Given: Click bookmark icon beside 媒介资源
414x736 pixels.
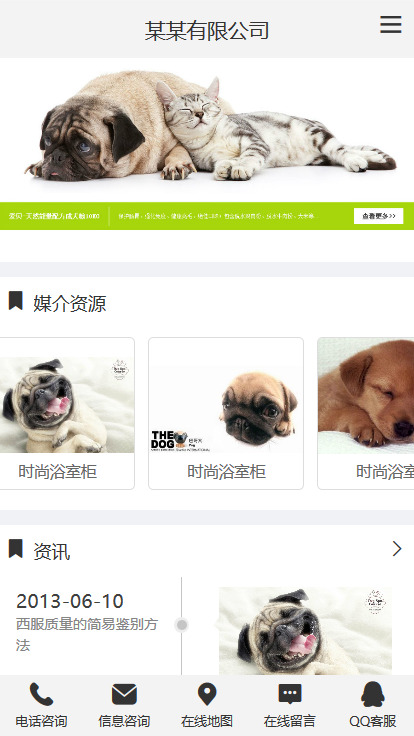Looking at the screenshot, I should [15, 301].
